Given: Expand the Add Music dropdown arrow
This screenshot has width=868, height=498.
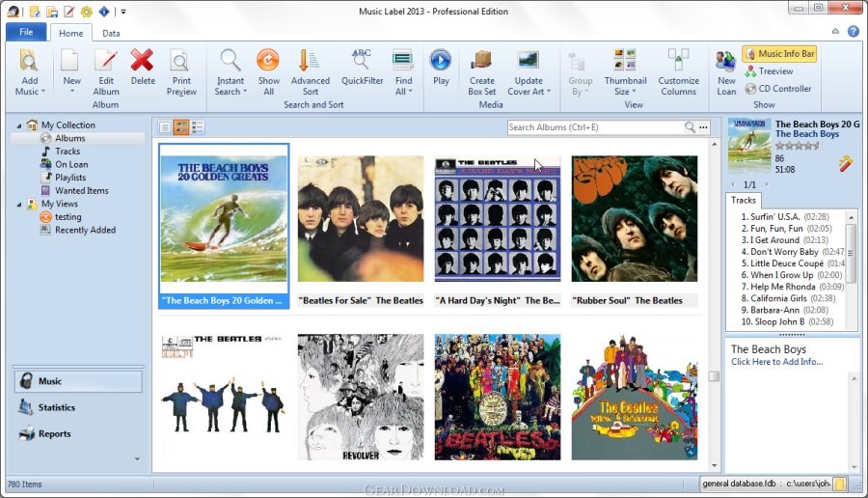Looking at the screenshot, I should pos(42,92).
